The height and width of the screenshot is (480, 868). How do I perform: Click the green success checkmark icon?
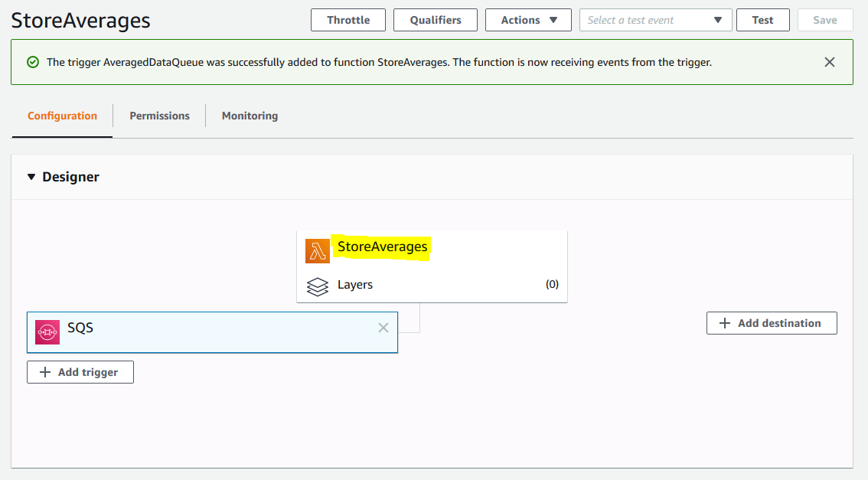pyautogui.click(x=33, y=62)
